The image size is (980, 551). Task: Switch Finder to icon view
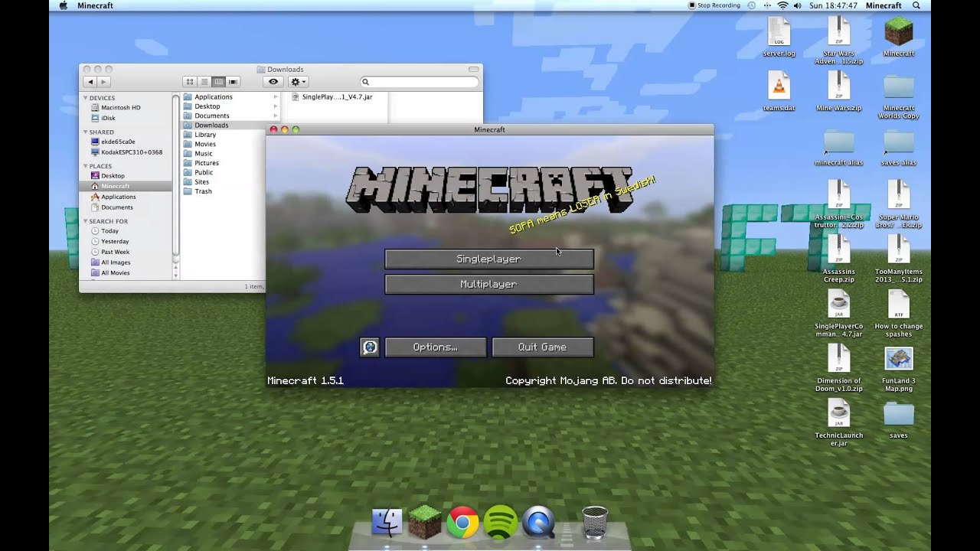[x=190, y=82]
